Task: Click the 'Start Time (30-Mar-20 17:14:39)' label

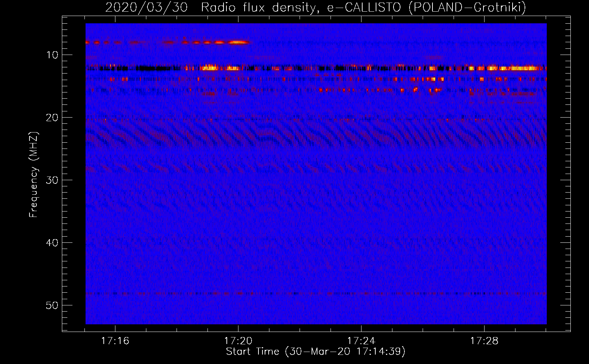Action: (x=316, y=352)
